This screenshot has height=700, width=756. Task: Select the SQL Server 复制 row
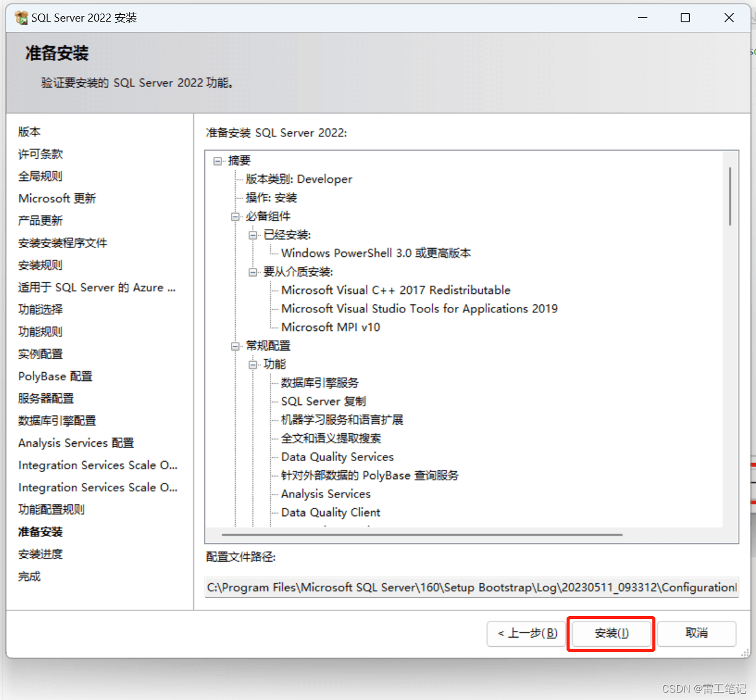click(323, 401)
